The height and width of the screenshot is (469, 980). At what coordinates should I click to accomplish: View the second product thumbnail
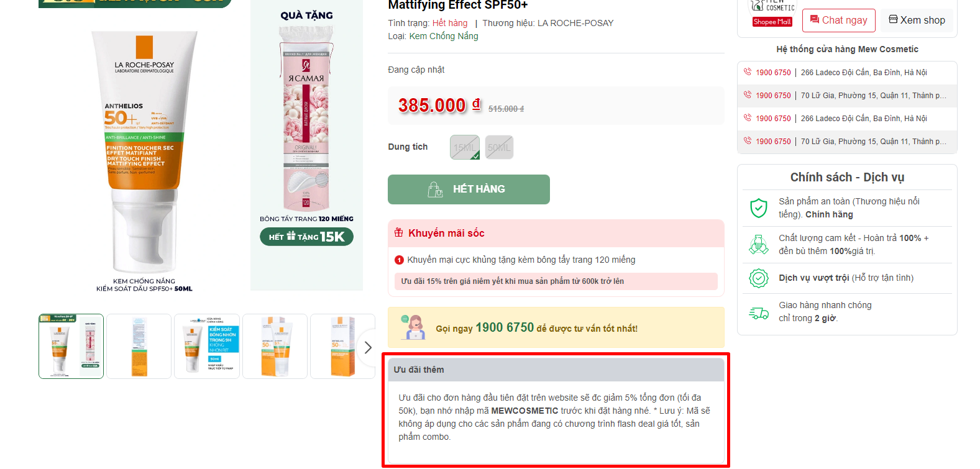coord(139,346)
